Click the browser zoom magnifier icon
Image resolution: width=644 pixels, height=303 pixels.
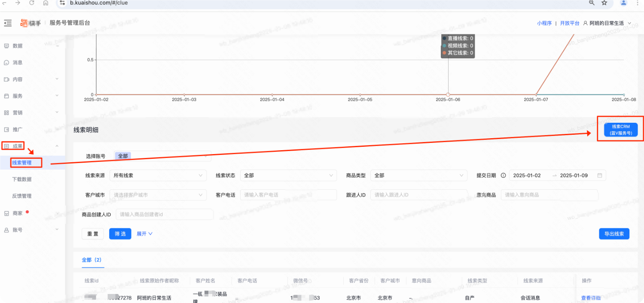pos(592,3)
